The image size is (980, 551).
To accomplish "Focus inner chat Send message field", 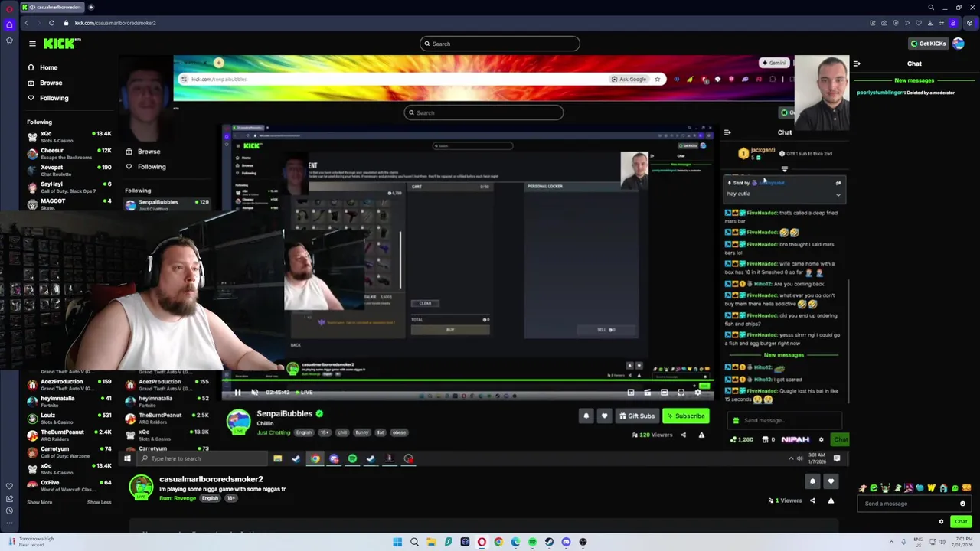I will pos(786,420).
